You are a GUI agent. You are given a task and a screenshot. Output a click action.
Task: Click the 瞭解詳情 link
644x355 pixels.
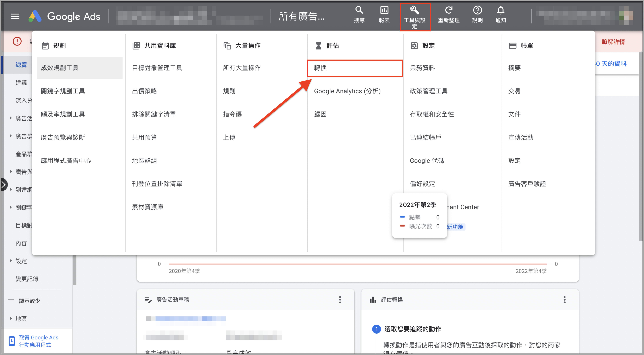[x=613, y=42]
